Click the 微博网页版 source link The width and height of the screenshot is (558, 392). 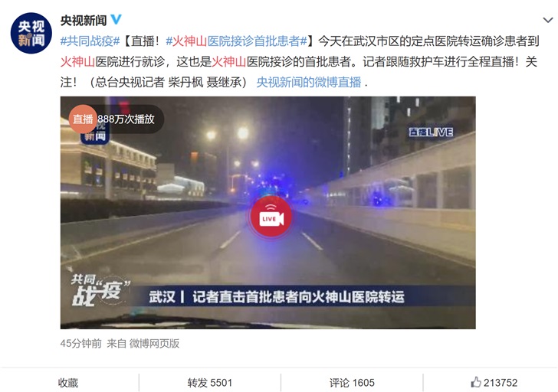click(154, 343)
